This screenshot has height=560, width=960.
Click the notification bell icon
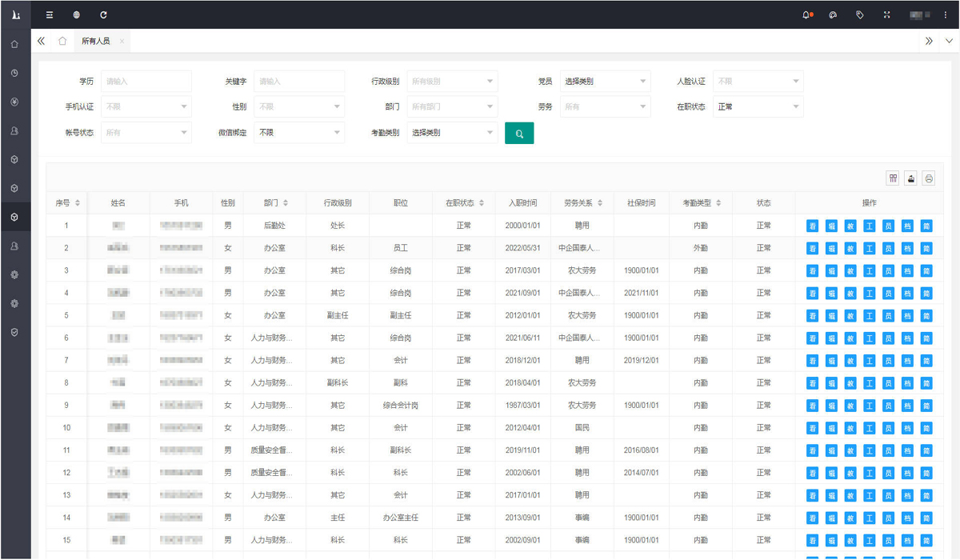click(x=806, y=14)
